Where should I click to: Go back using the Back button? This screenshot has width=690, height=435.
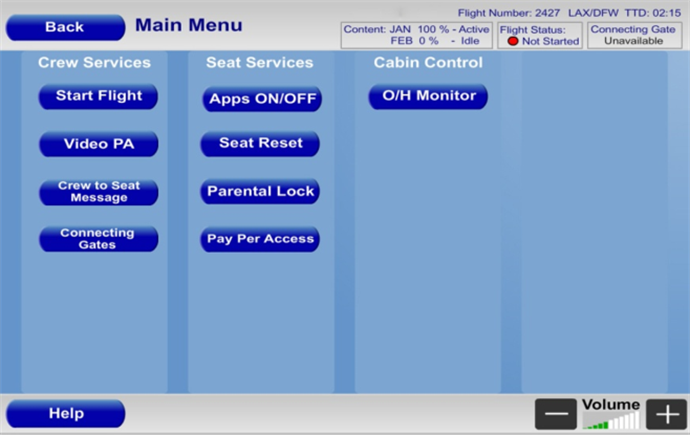click(65, 27)
